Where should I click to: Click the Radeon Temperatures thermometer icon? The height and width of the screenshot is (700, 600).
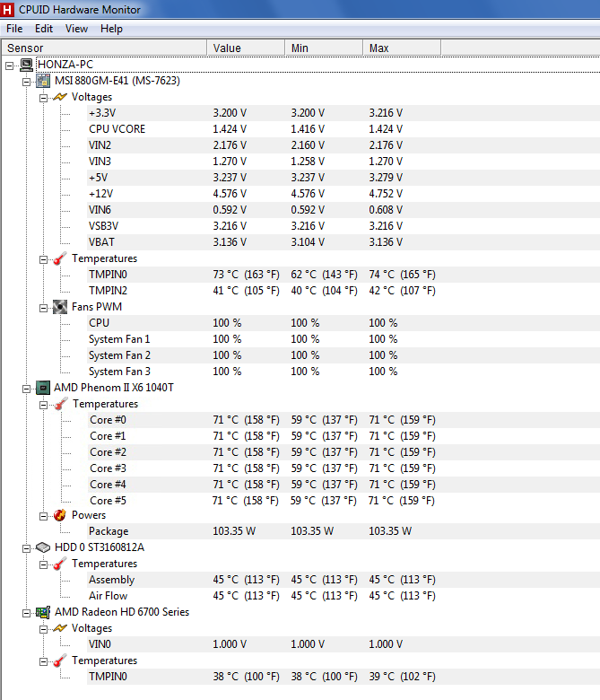[60, 661]
